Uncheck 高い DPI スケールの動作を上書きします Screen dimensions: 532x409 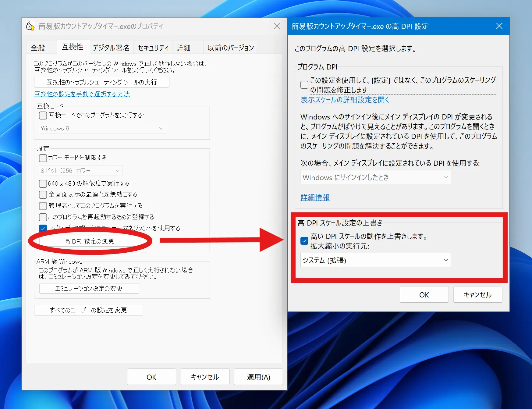click(x=304, y=241)
